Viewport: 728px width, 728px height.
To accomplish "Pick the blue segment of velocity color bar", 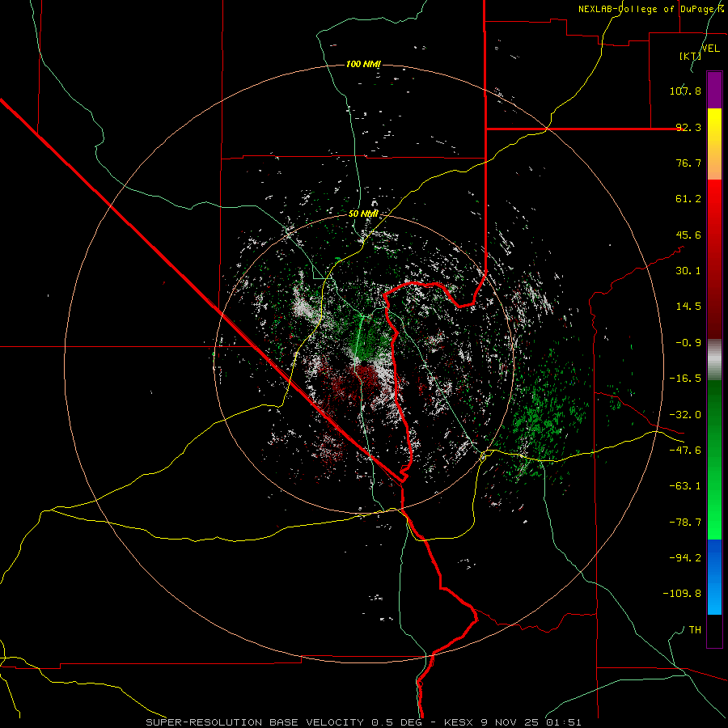I will pos(714,577).
